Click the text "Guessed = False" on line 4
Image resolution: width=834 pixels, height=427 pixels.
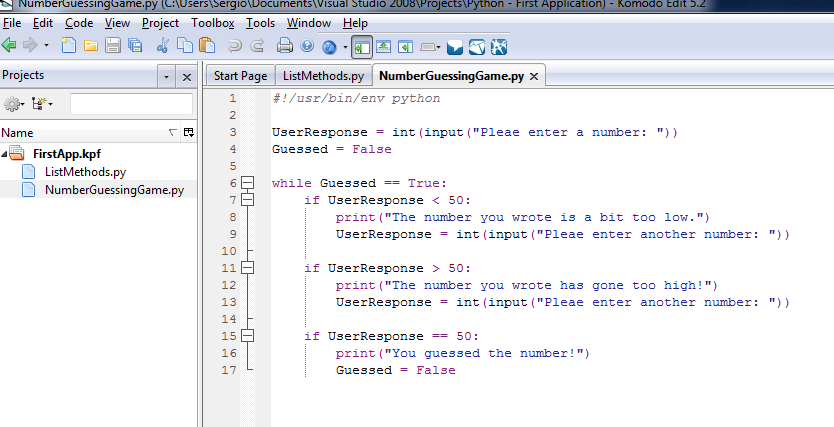332,149
